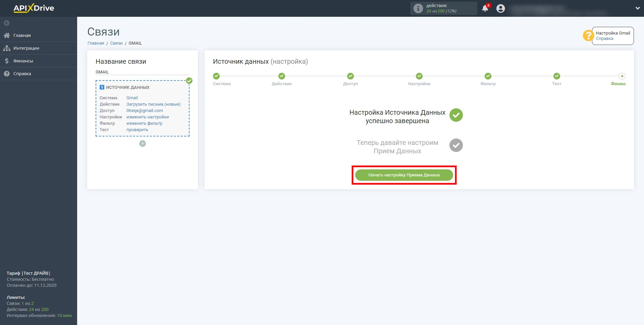Click the Финиш step circle
This screenshot has width=644, height=325.
point(622,76)
